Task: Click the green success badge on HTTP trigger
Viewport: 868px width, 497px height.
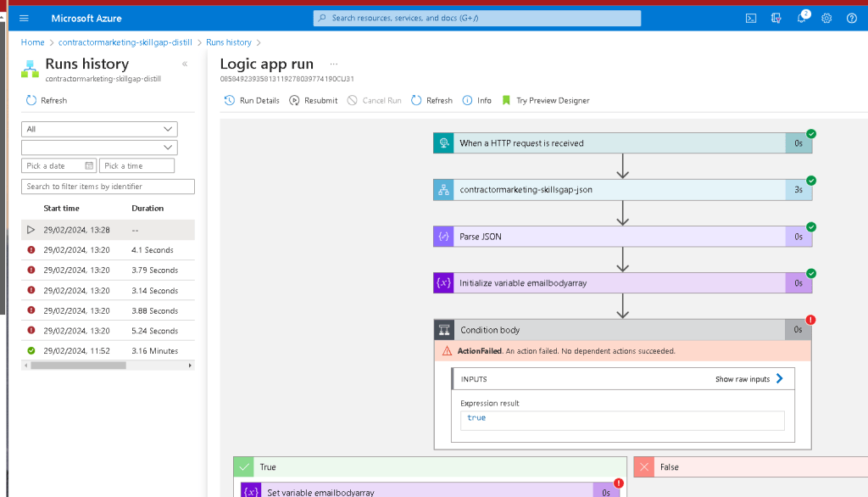Action: coord(811,133)
